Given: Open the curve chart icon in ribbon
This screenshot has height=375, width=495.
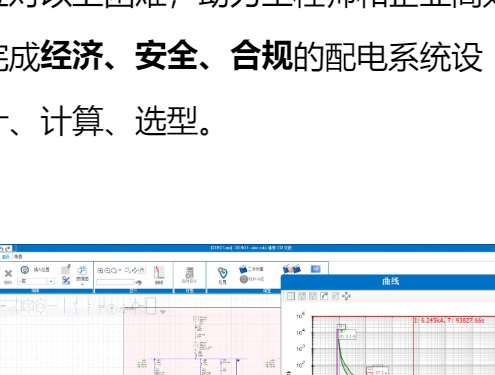Looking at the screenshot, I should pyautogui.click(x=159, y=273).
